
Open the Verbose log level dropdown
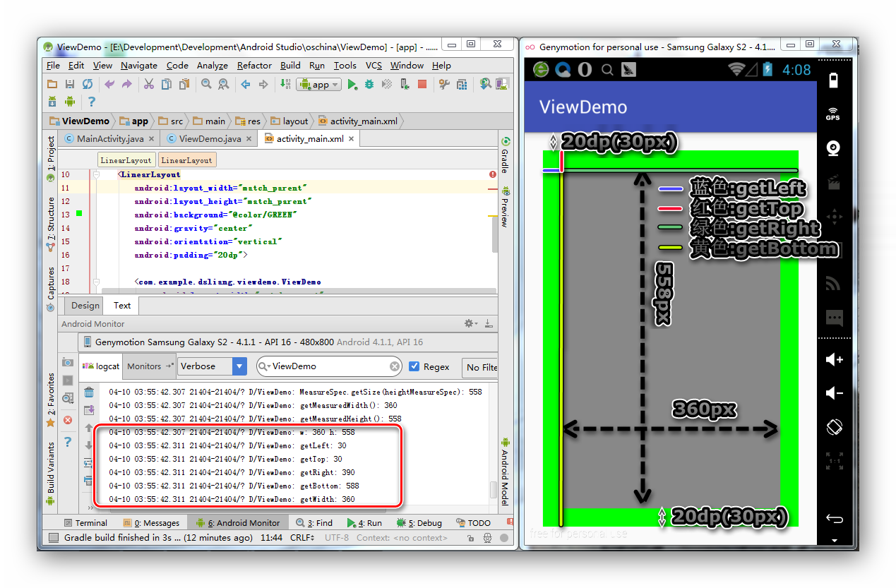coord(237,366)
